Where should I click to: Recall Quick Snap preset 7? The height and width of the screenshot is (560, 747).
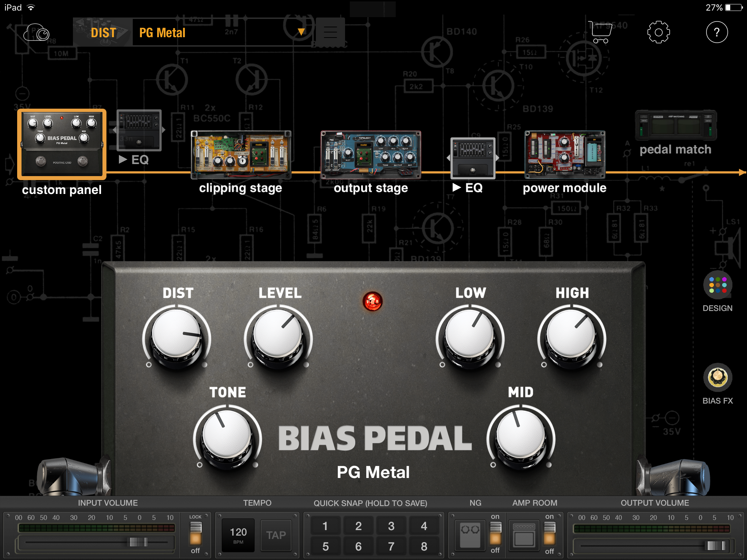pyautogui.click(x=391, y=546)
